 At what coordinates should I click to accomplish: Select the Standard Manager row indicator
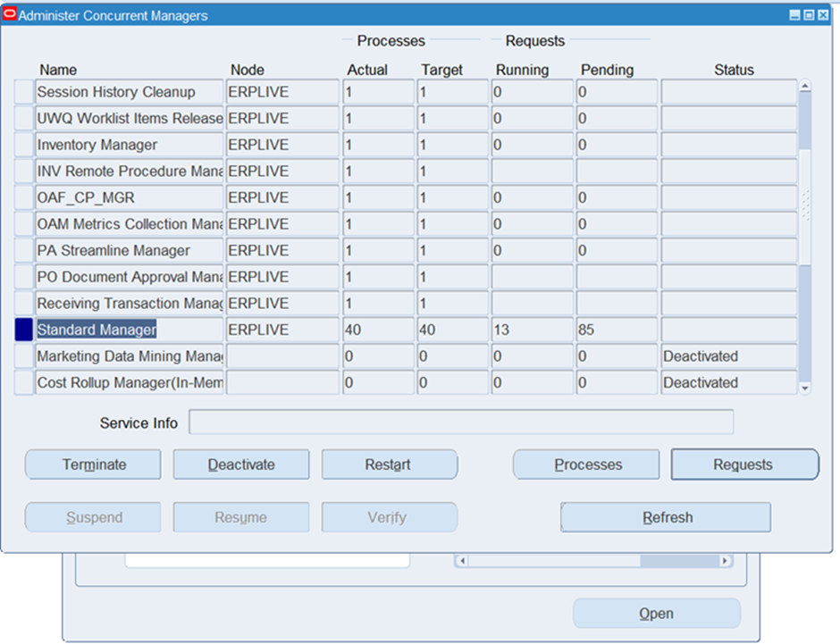[x=24, y=330]
